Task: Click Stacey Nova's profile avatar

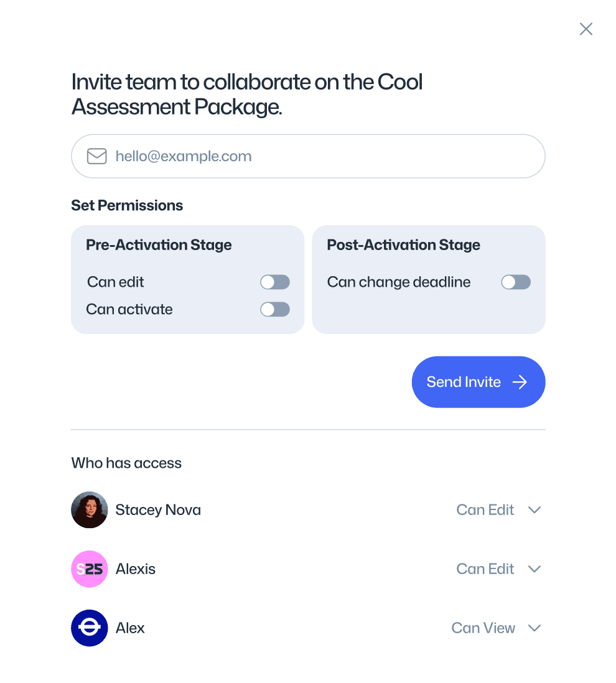Action: coord(90,510)
